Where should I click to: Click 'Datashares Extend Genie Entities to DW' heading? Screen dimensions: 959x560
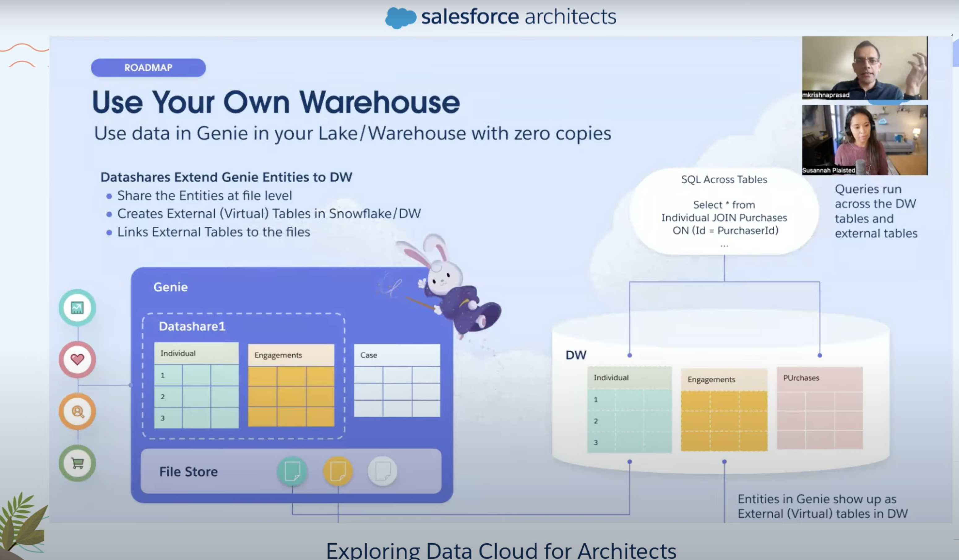(x=226, y=177)
